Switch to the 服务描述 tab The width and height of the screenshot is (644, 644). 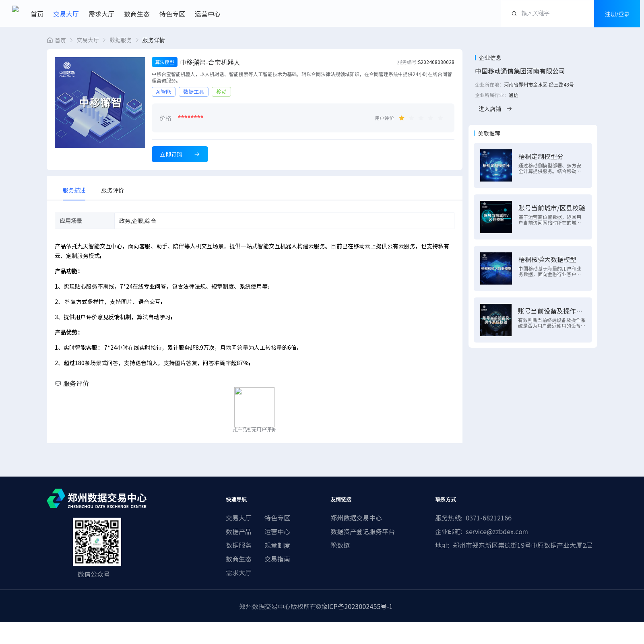pos(74,190)
